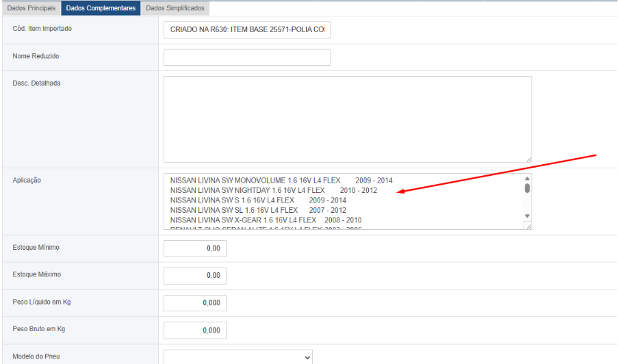Click the Desc. Detalhada label
This screenshot has height=364, width=618.
pyautogui.click(x=36, y=83)
